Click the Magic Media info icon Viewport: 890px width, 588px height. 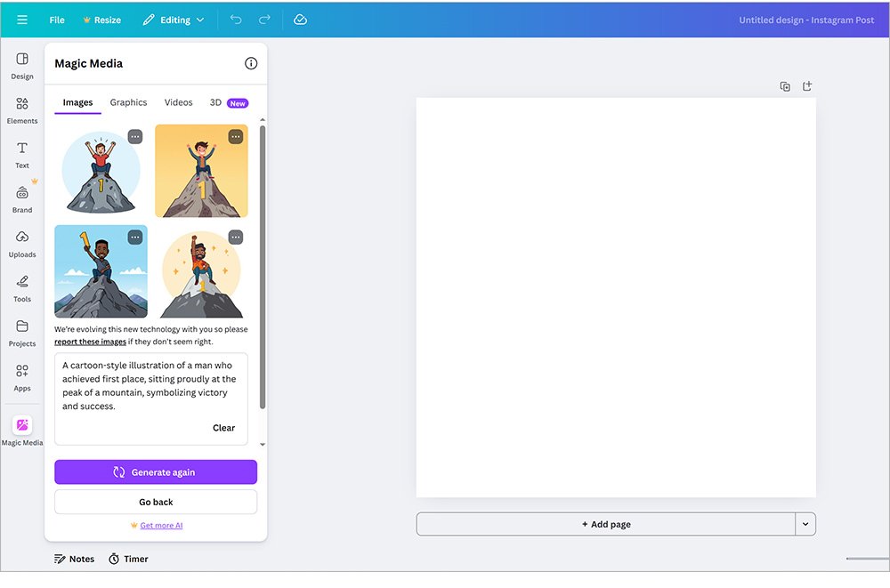[x=251, y=63]
